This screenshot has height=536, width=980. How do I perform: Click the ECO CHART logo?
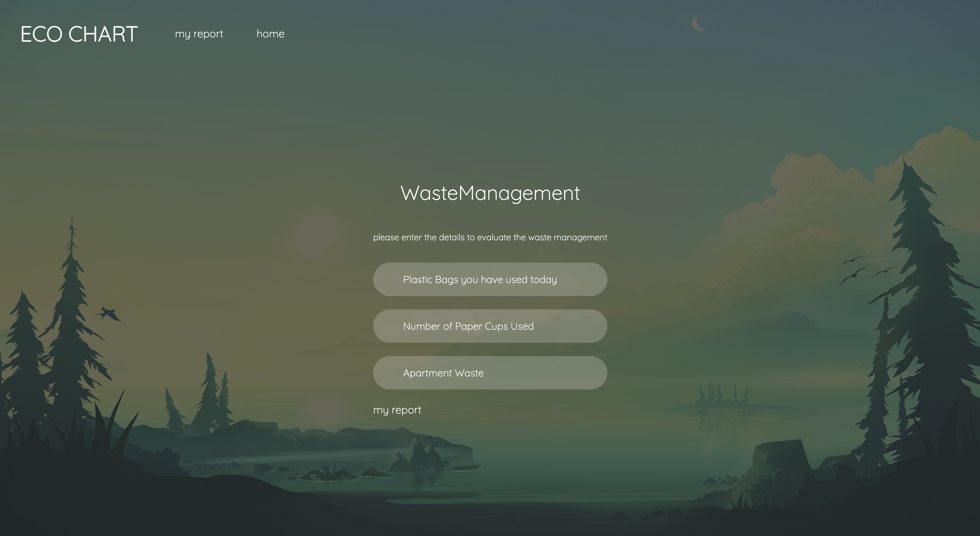[x=79, y=34]
